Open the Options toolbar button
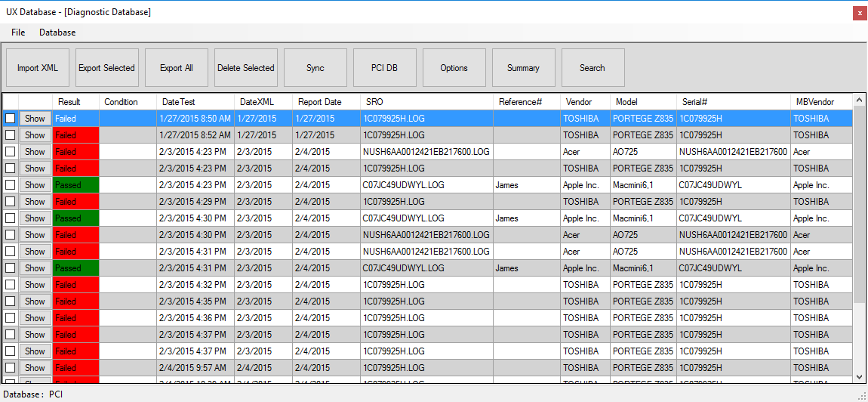Image resolution: width=868 pixels, height=402 pixels. (454, 68)
